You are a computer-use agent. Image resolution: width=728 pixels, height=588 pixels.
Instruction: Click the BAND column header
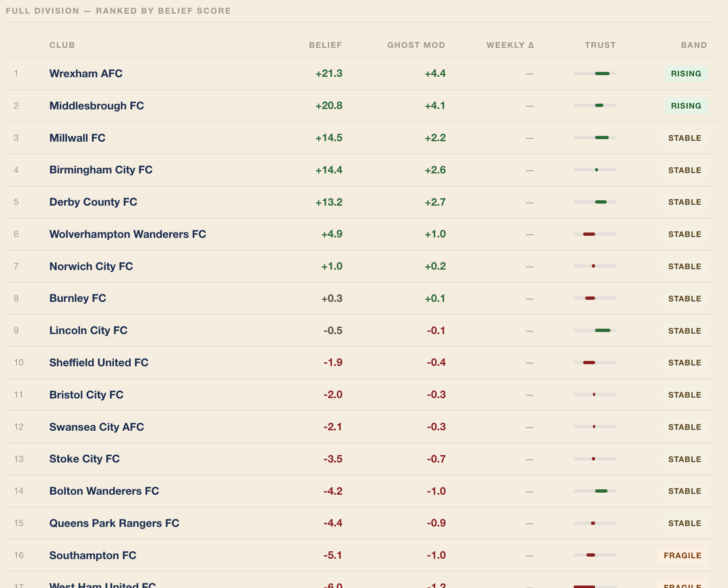(694, 45)
